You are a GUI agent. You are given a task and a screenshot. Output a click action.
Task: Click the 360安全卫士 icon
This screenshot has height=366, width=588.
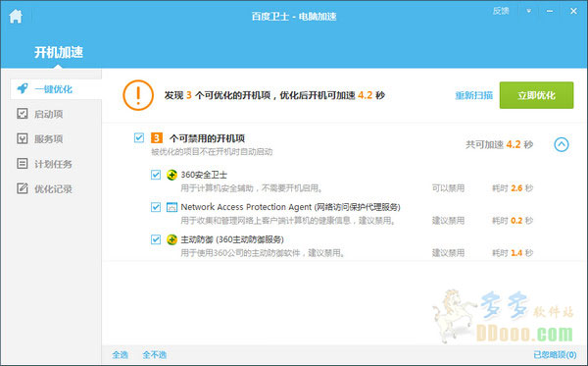click(x=171, y=175)
